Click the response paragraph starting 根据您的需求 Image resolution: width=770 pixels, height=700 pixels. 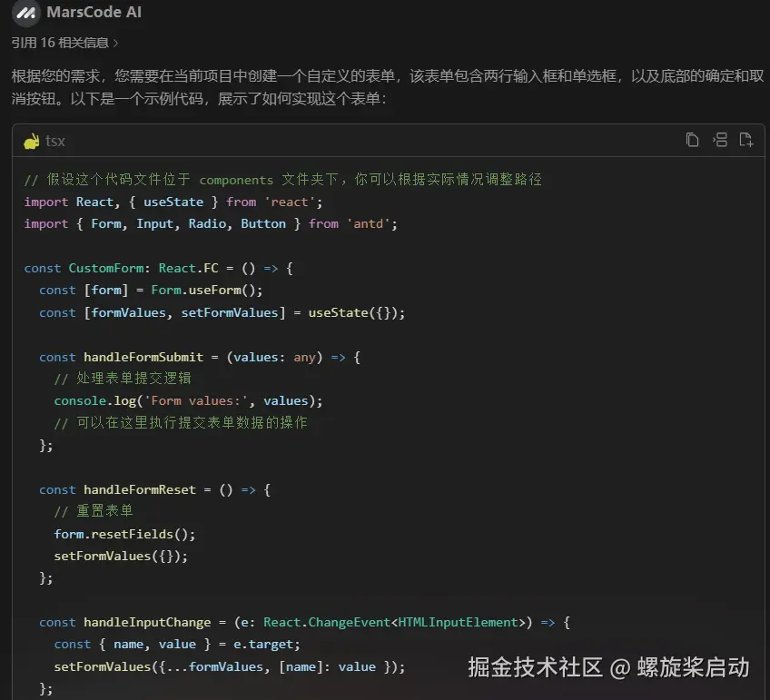point(388,87)
